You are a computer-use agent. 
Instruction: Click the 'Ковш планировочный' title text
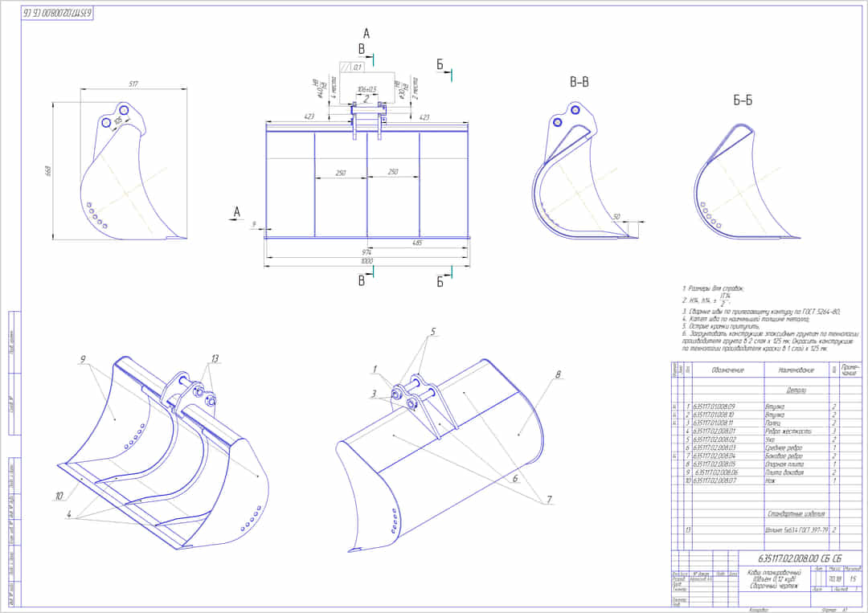pos(774,573)
